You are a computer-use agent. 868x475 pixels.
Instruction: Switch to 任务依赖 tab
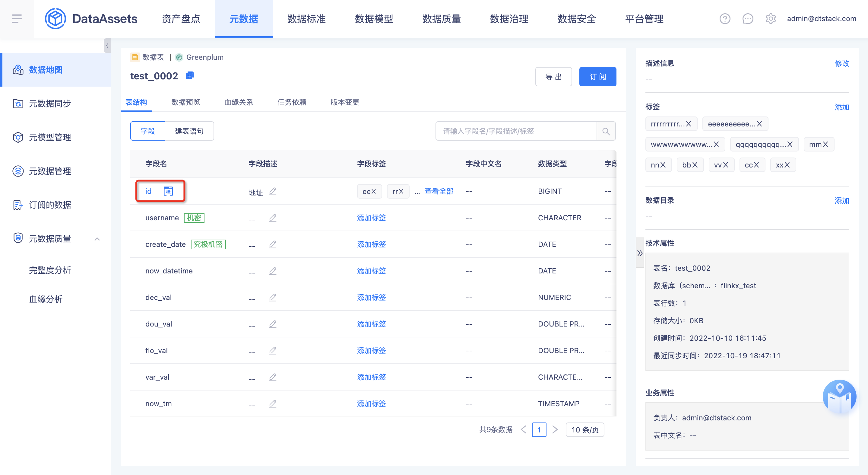click(292, 102)
